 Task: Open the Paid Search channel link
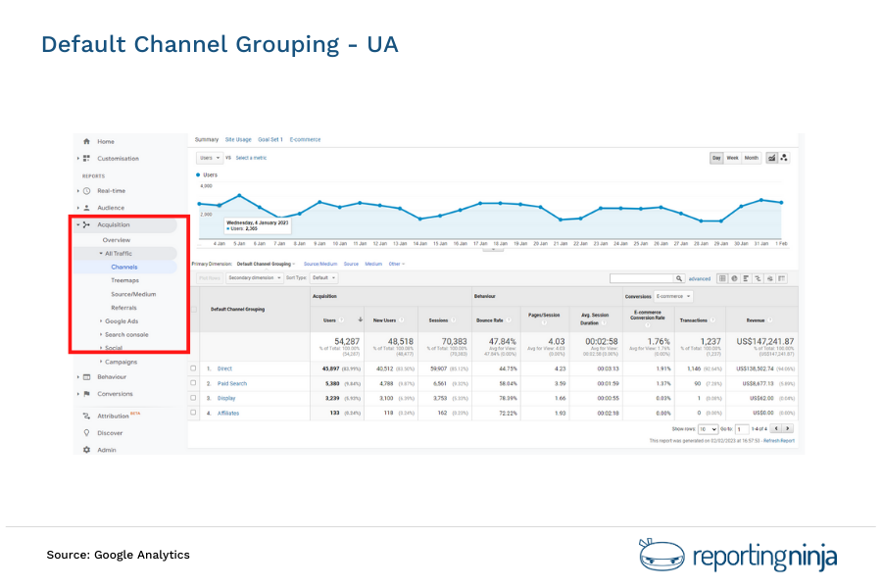[232, 383]
